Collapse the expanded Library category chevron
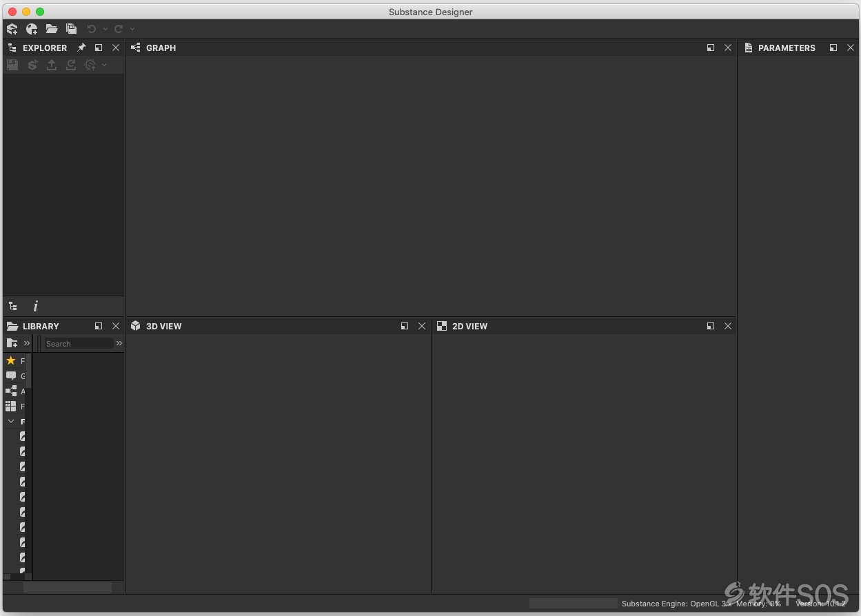Viewport: 861px width, 616px height. pos(11,421)
